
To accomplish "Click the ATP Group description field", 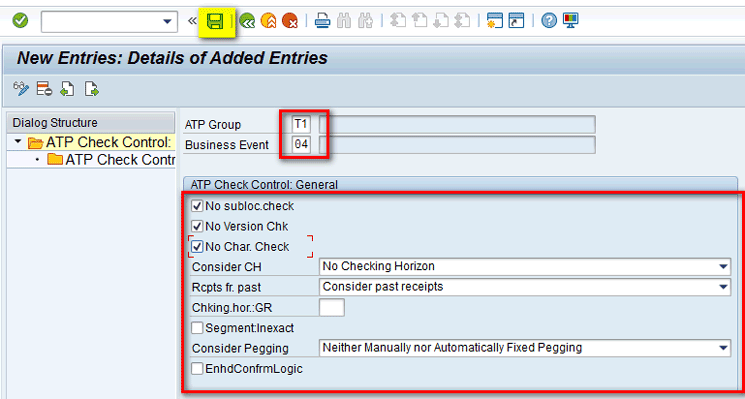I will [x=457, y=124].
